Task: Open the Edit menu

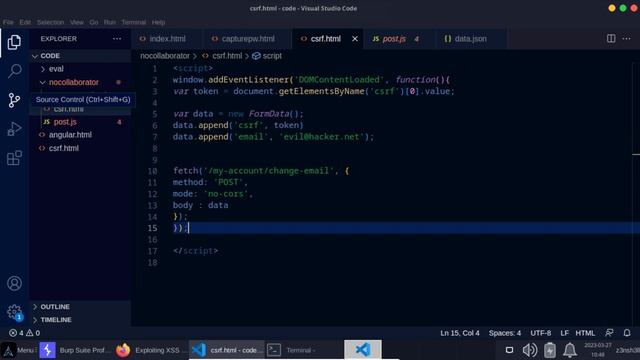Action: (x=25, y=22)
